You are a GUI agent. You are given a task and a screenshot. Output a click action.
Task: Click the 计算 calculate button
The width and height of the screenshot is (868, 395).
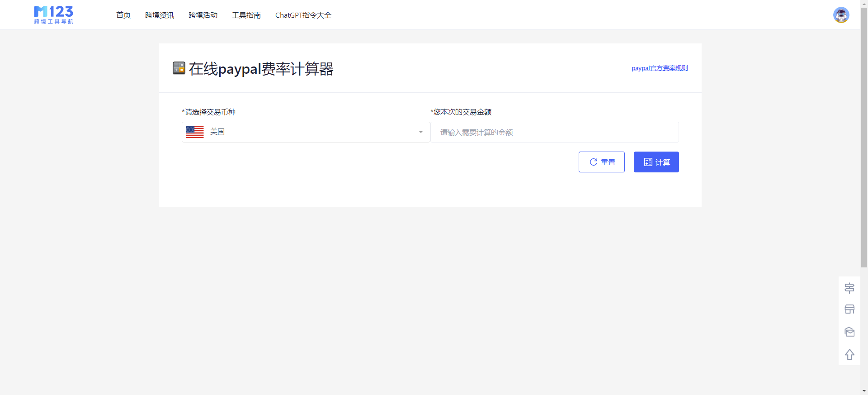[x=656, y=162]
